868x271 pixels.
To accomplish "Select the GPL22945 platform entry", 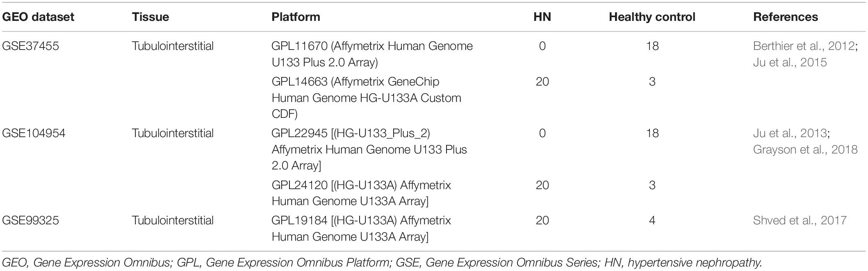I will 369,149.
